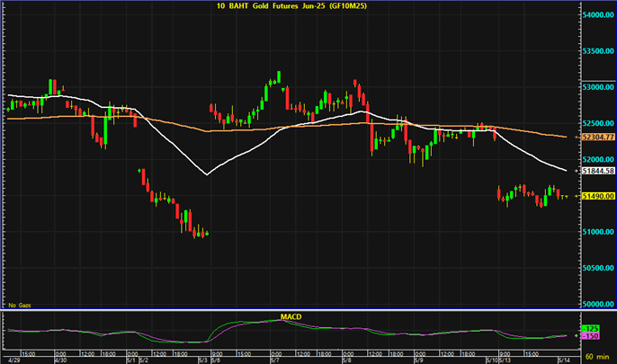Click the green MACD value tag
Viewport: 617px width, 364px height.
591,330
